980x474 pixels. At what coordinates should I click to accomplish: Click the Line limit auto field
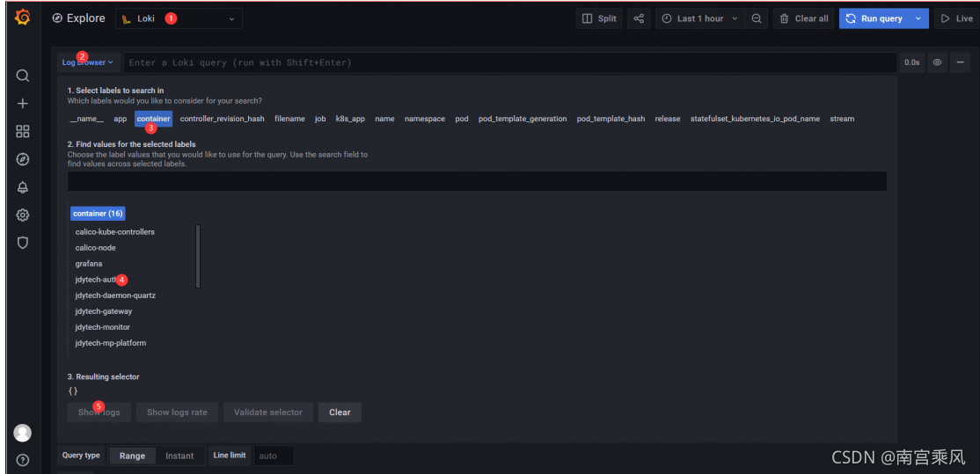pos(273,456)
